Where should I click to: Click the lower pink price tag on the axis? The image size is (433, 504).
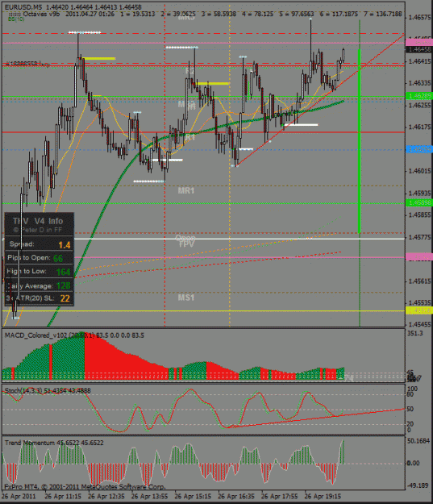418,256
